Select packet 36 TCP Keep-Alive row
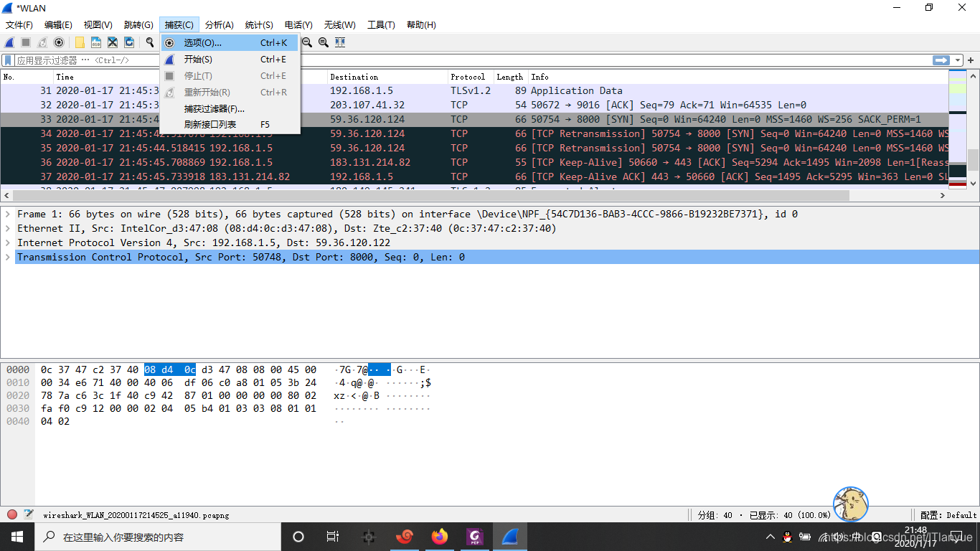This screenshot has height=551, width=980. (474, 162)
